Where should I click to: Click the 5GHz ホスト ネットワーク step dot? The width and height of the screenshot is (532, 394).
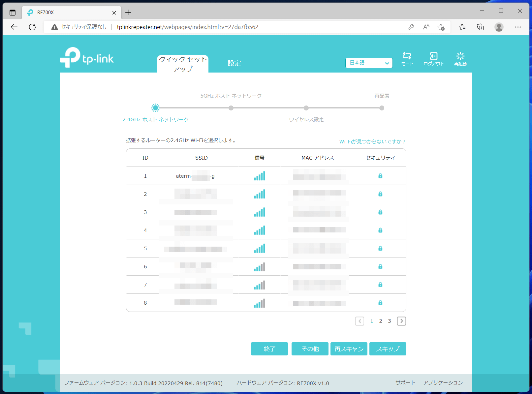[231, 108]
